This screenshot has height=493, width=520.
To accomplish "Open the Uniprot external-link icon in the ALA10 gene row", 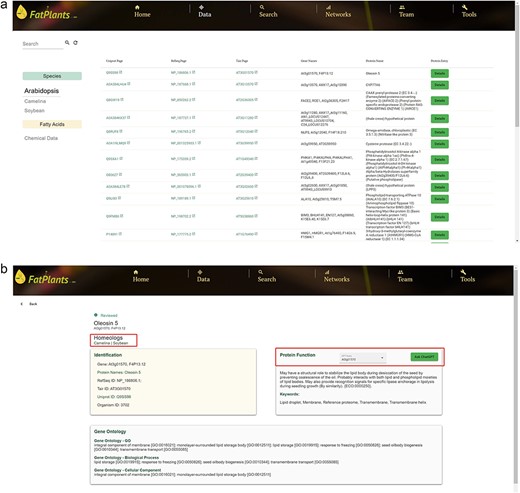I will pos(119,198).
